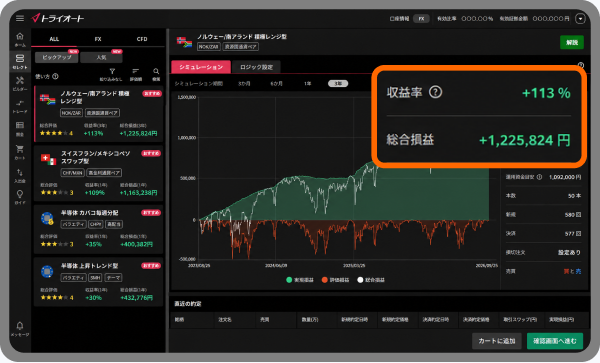600x363 pixels.
Task: Click the FX badge next to 口座情報
Action: 421,18
